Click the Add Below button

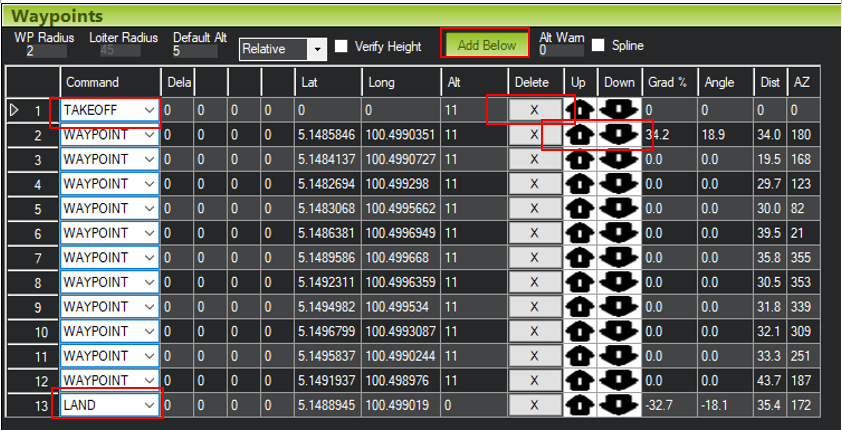(487, 45)
